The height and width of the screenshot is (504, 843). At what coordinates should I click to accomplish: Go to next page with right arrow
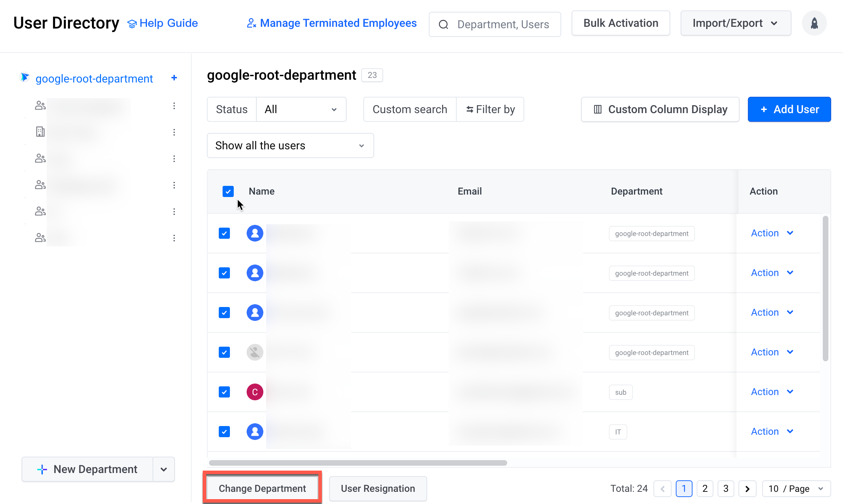point(747,489)
